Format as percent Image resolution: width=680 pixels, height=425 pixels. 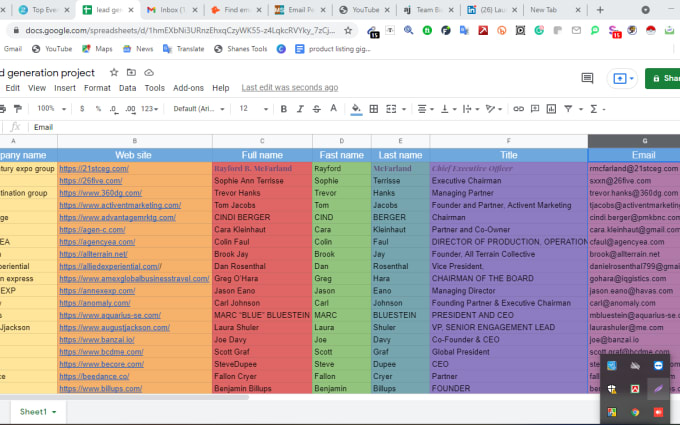tap(98, 109)
